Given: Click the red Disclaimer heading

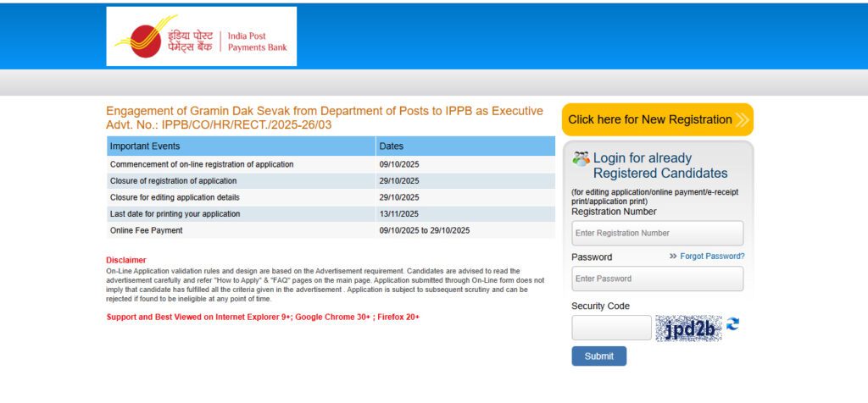Looking at the screenshot, I should pos(125,260).
